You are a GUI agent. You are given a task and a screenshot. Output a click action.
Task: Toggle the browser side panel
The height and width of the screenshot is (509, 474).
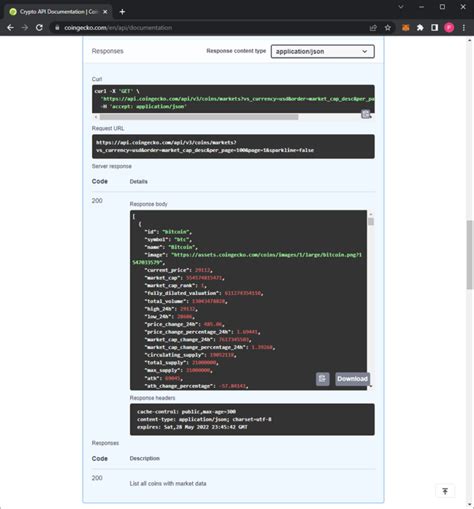[x=434, y=28]
